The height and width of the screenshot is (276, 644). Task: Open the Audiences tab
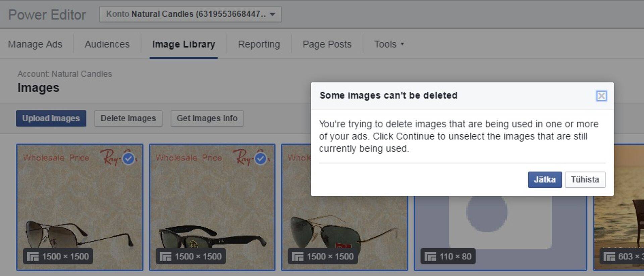click(107, 44)
